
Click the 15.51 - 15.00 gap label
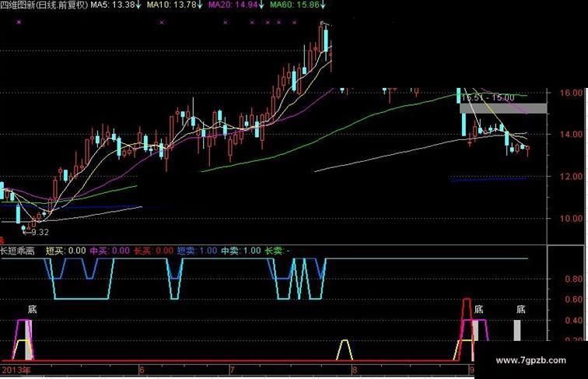[x=488, y=98]
